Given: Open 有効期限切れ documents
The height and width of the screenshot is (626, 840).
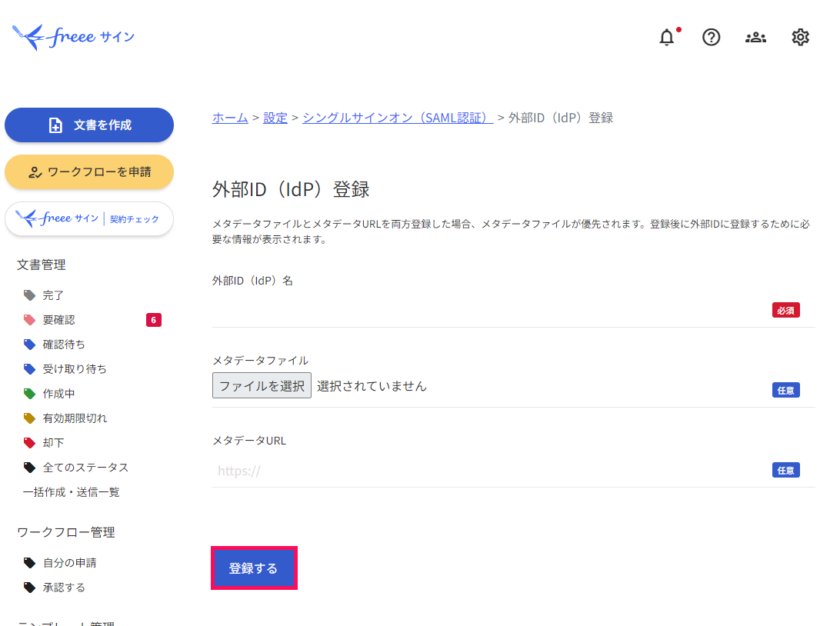Looking at the screenshot, I should [75, 418].
